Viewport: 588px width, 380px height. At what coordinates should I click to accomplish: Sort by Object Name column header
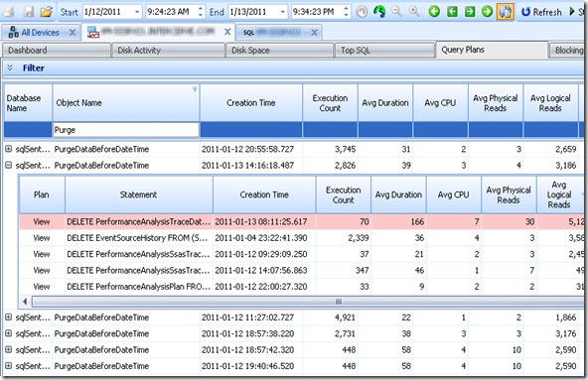pos(126,102)
